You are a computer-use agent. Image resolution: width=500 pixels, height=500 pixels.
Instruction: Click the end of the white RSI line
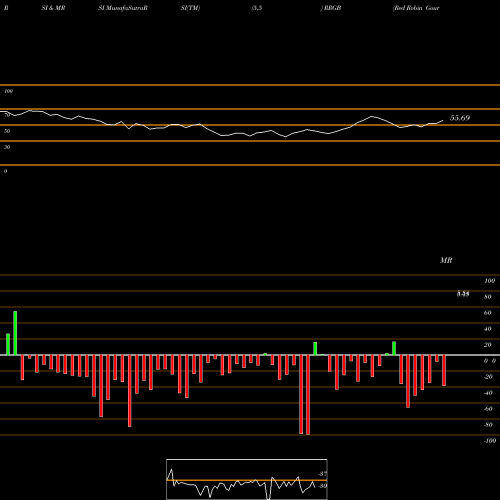(x=443, y=120)
